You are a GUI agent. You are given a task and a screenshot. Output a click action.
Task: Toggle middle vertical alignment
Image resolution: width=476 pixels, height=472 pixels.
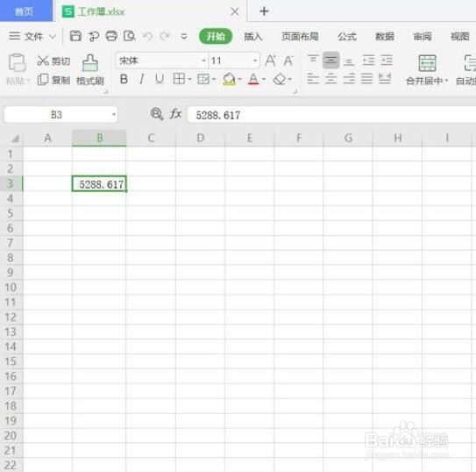[x=330, y=61]
